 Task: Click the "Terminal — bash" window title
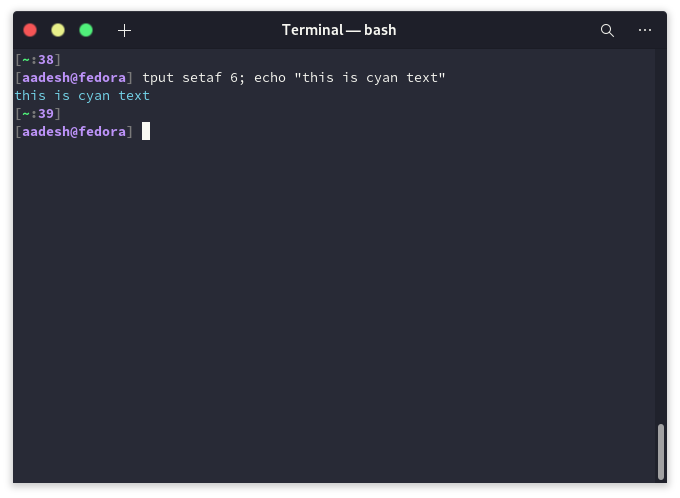coord(339,30)
